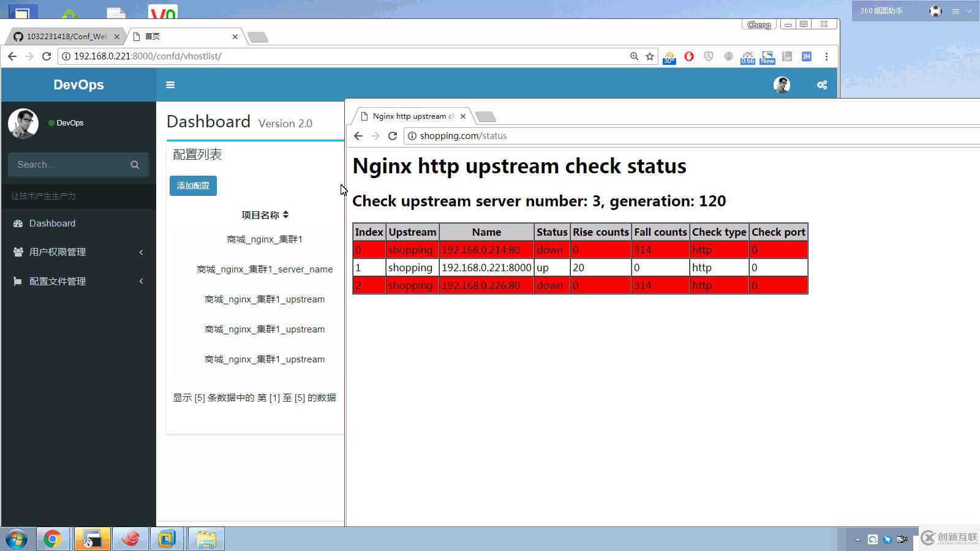
Task: Select row 商城_nginx_集群1
Action: (x=265, y=239)
